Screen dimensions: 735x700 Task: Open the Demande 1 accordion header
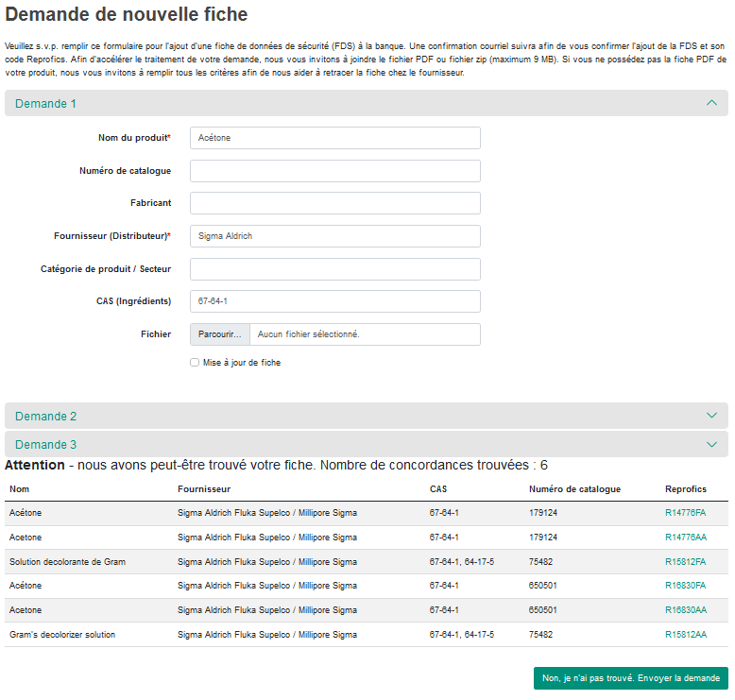click(367, 103)
